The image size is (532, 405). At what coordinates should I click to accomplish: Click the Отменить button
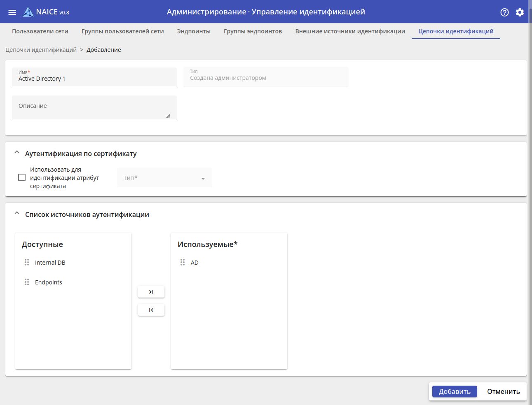click(503, 391)
